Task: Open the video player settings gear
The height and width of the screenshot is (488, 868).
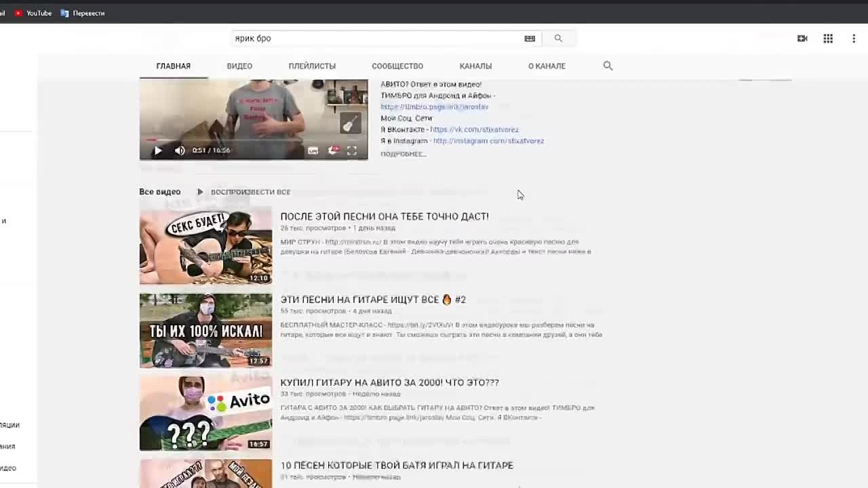Action: click(333, 150)
